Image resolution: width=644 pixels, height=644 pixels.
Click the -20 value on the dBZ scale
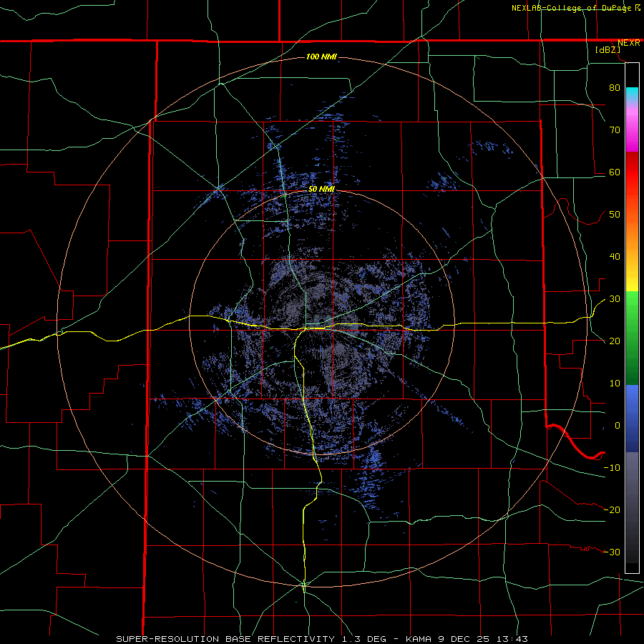point(612,509)
